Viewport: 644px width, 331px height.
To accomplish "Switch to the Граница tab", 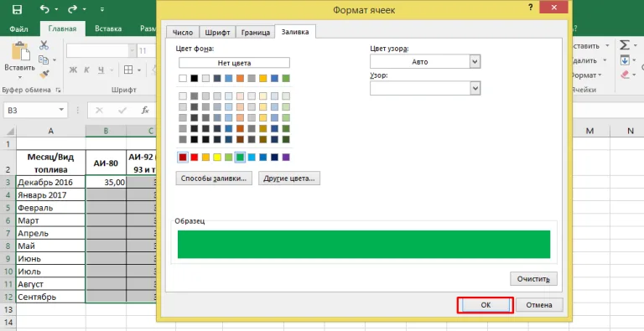I will coord(256,33).
